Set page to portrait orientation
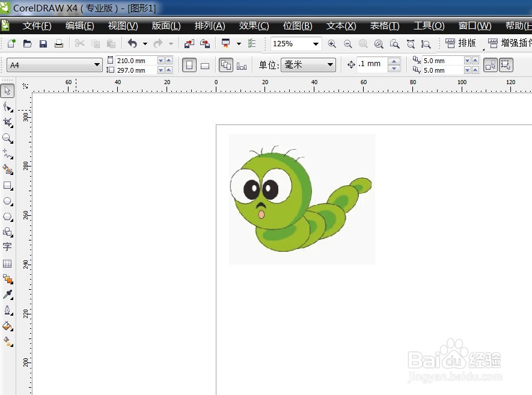532x395 pixels. point(189,65)
